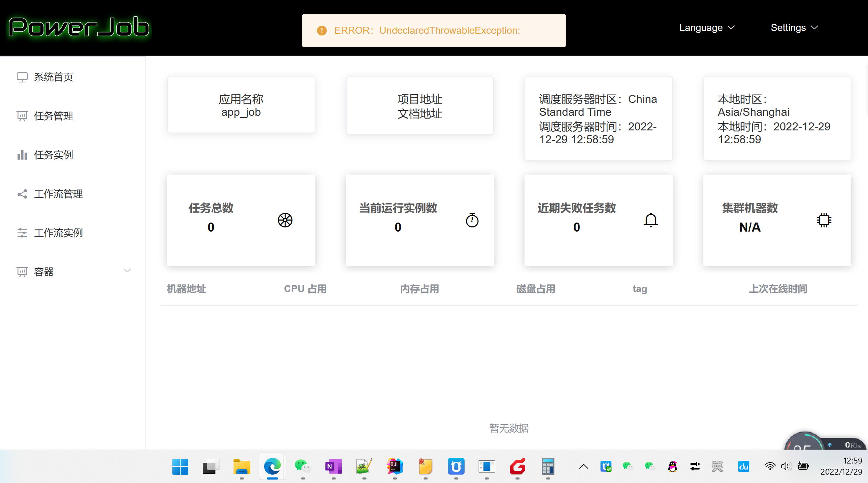Click the bell icon on 近期失败任务数 card
Screen dimensions: 868x483
(650, 220)
